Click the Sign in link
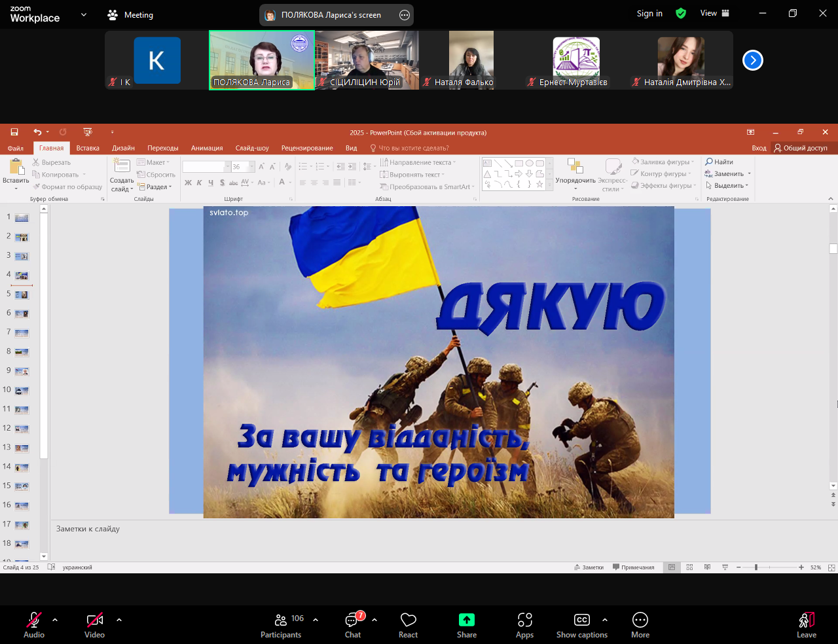Viewport: 838px width, 644px height. tap(649, 13)
